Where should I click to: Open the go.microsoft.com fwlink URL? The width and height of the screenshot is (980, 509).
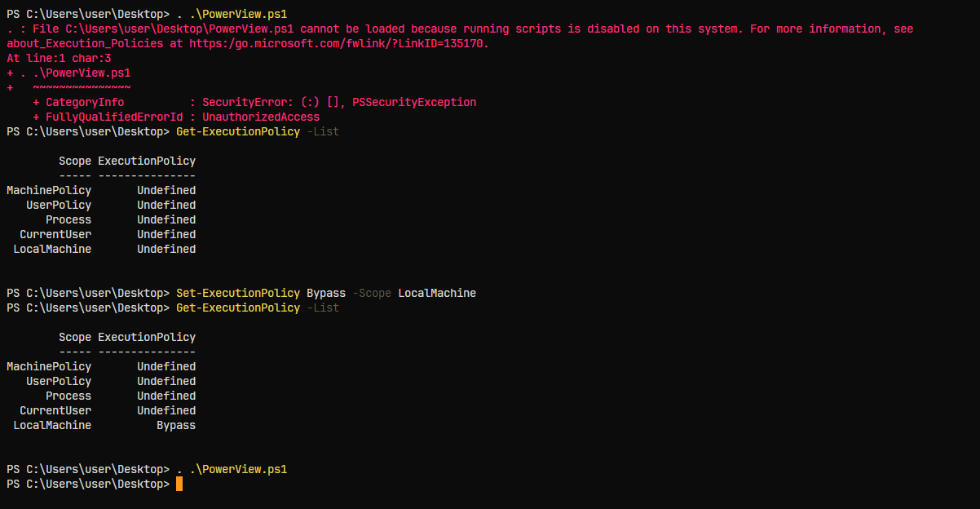[338, 43]
